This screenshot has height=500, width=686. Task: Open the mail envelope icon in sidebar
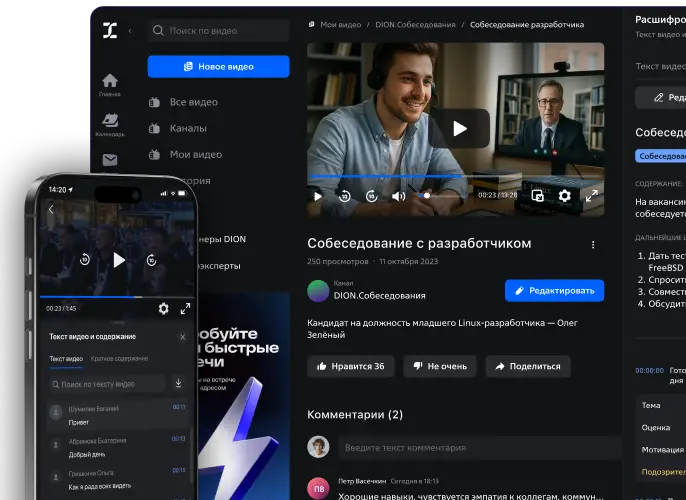click(x=110, y=160)
